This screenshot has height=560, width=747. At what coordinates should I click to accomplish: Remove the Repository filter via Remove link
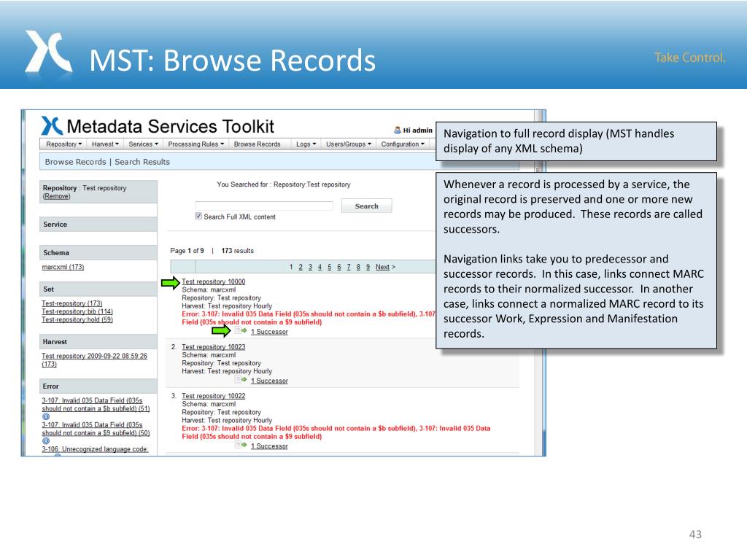click(56, 196)
